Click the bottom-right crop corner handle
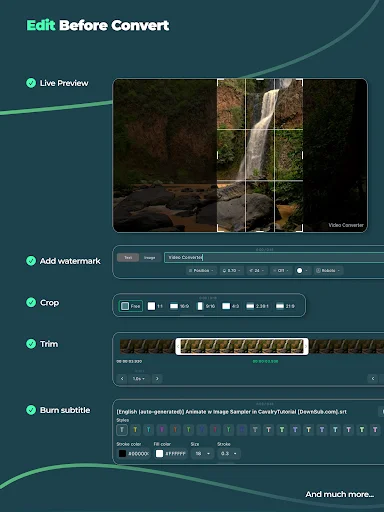Image resolution: width=384 pixels, height=512 pixels. click(301, 229)
